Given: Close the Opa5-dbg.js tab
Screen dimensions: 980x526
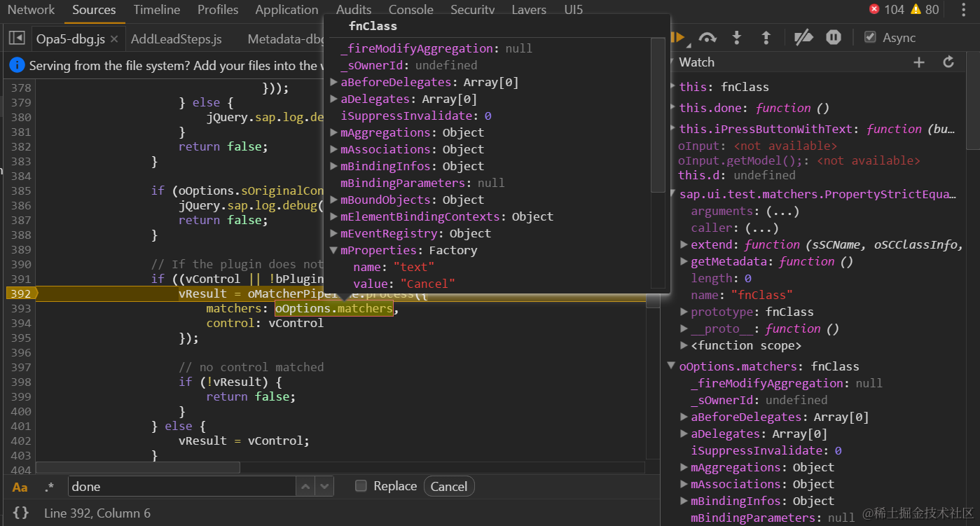Looking at the screenshot, I should coord(114,39).
